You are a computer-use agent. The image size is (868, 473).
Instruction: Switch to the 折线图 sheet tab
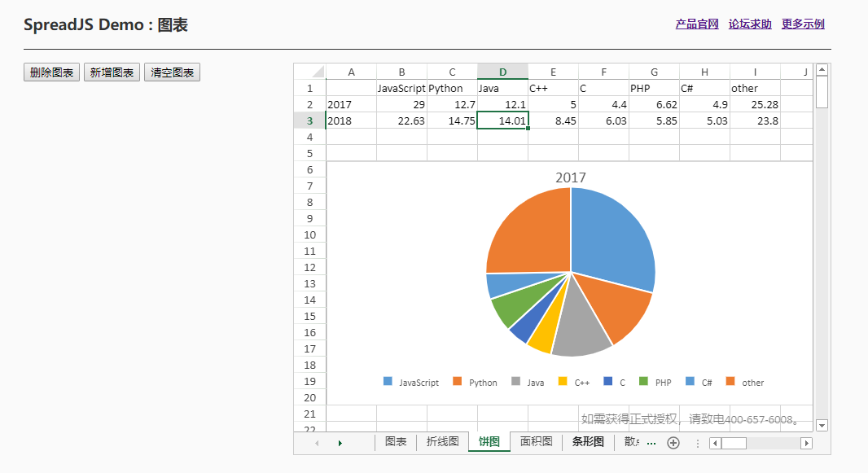tap(443, 441)
